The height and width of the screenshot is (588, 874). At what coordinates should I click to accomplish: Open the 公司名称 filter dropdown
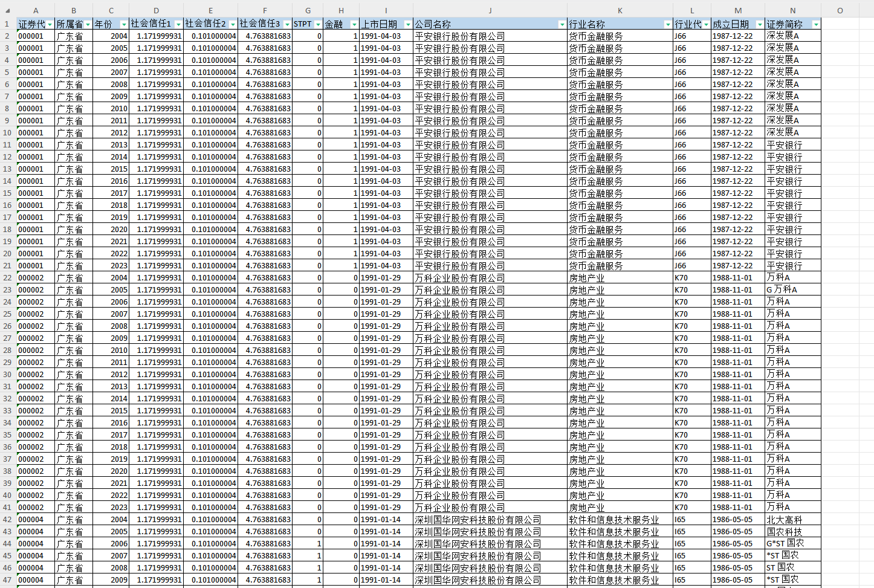pos(562,24)
